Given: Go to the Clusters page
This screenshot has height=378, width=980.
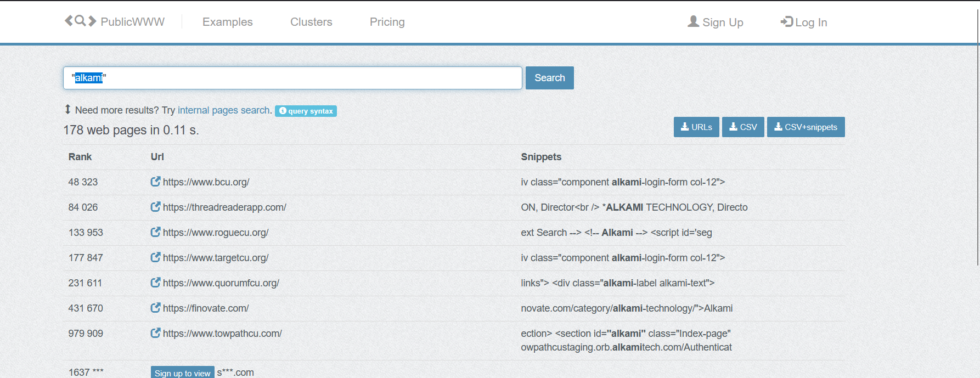Looking at the screenshot, I should (311, 22).
